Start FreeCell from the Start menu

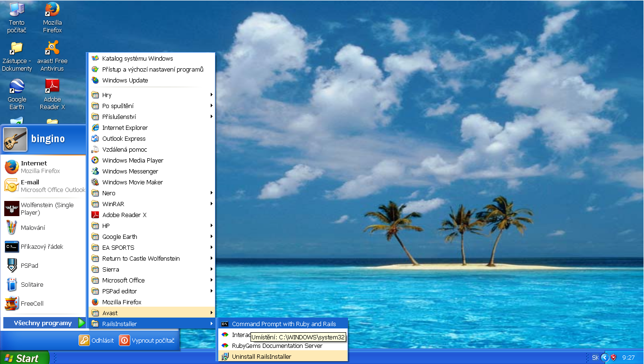[44, 303]
